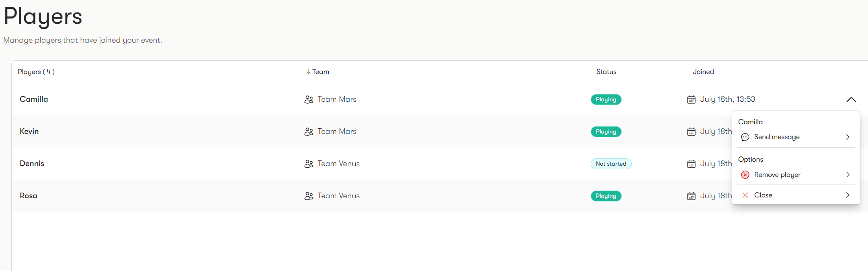
Task: Select the Rosa player name
Action: click(x=29, y=196)
